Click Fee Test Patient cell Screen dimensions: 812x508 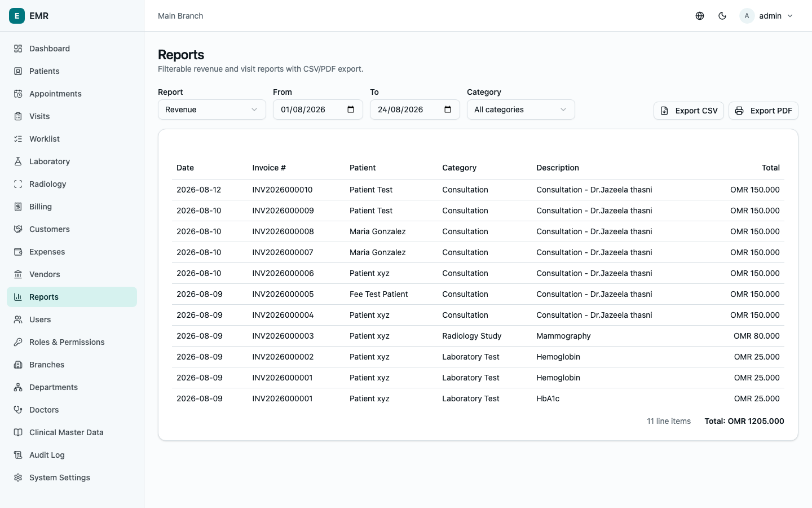point(378,294)
